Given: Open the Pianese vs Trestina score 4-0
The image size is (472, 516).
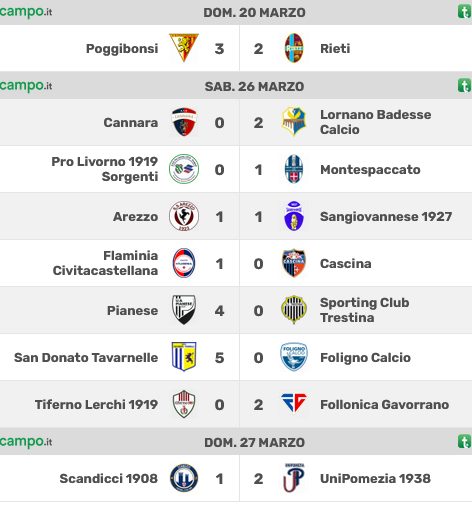Looking at the screenshot, I should 239,311.
